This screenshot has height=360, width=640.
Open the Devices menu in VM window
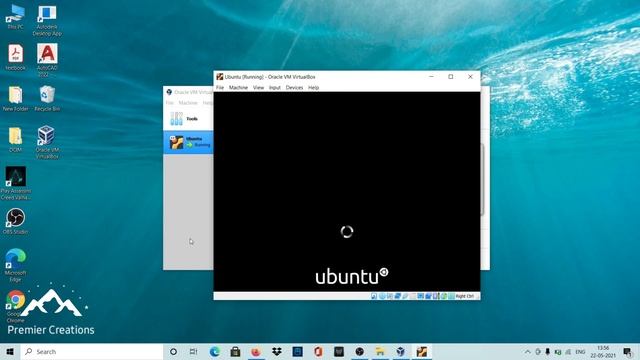(294, 87)
